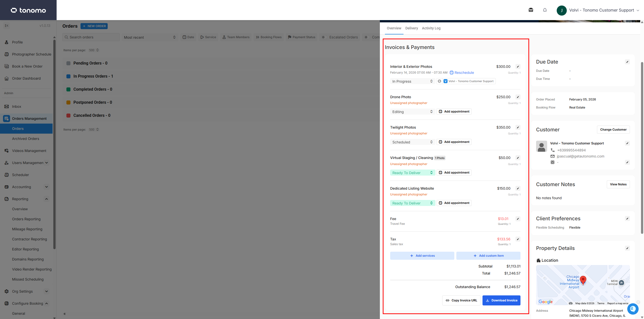Open the Team Members filter
This screenshot has height=319, width=644.
click(236, 37)
